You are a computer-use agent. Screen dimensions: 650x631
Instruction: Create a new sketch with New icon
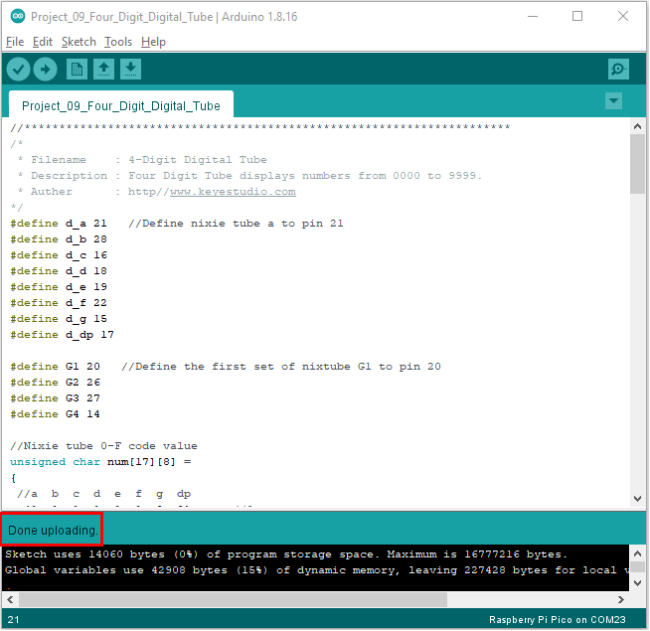tap(77, 69)
